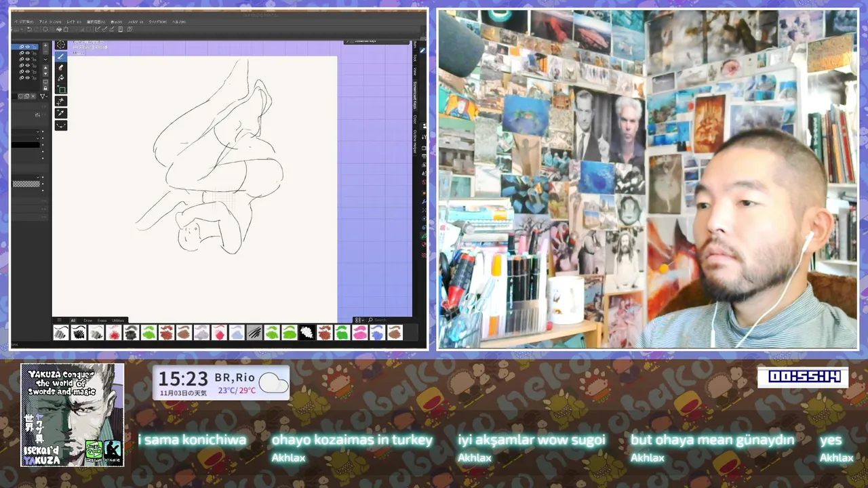Select the tool icon above the Eyedropper

point(61,101)
